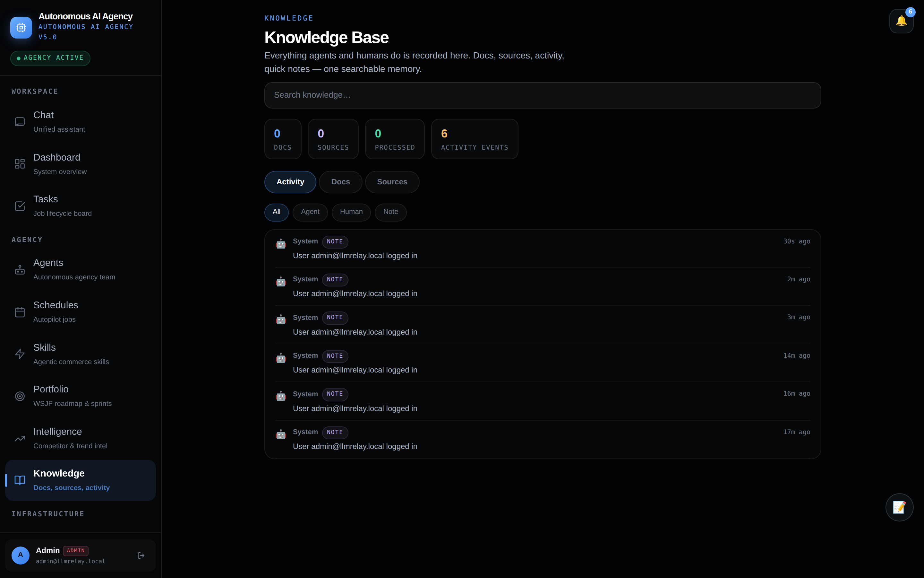Click the Knowledge Base page heading
The width and height of the screenshot is (924, 578).
[327, 38]
